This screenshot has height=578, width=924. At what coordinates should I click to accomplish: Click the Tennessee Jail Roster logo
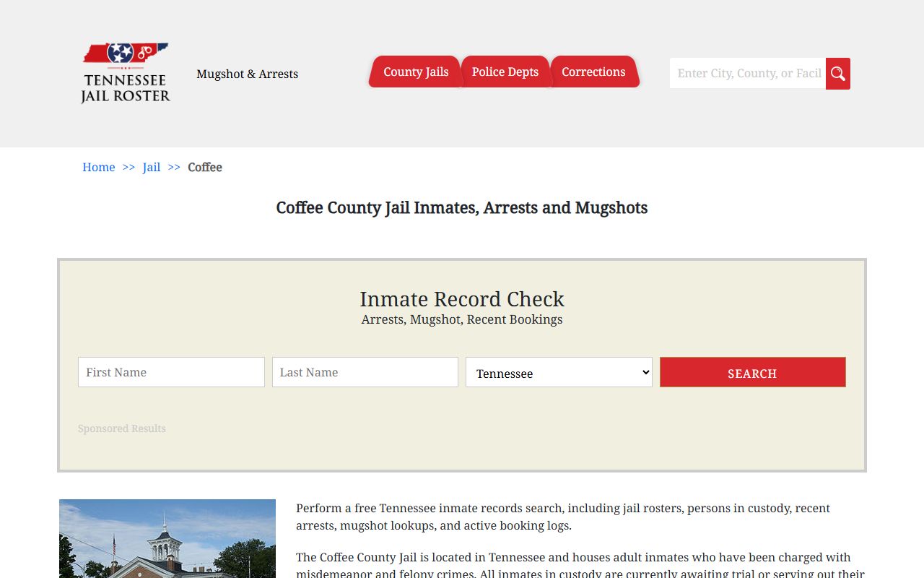(126, 73)
